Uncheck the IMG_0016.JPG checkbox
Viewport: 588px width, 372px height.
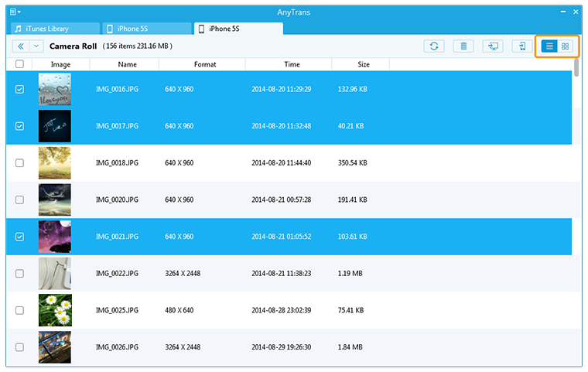tap(19, 90)
